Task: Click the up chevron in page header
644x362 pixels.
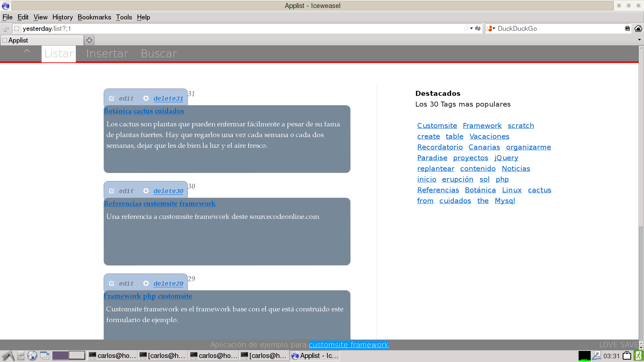Action: pos(27,51)
